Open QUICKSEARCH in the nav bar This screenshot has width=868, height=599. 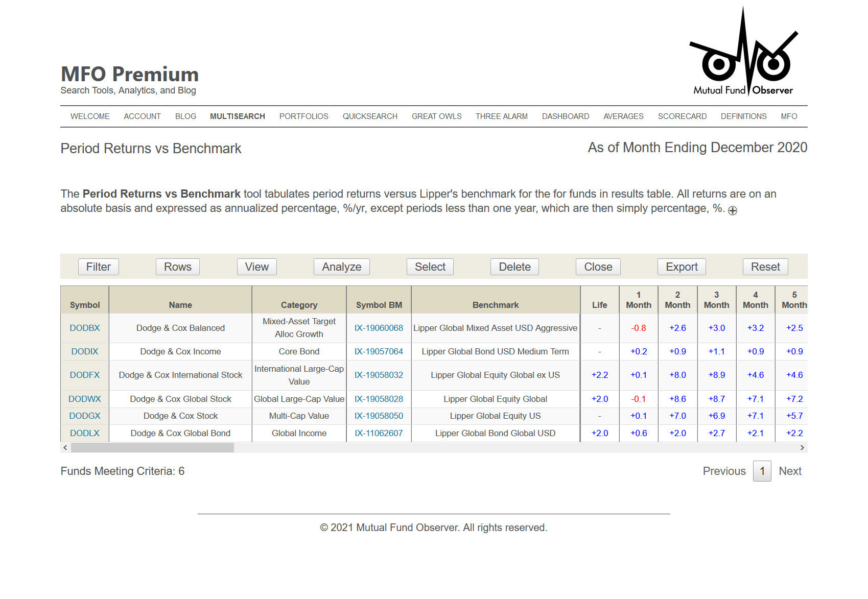(x=370, y=116)
